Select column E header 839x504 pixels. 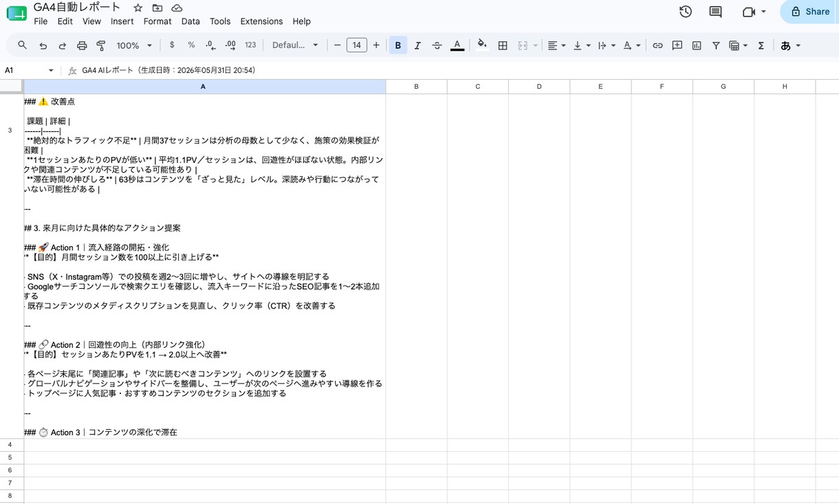click(600, 87)
